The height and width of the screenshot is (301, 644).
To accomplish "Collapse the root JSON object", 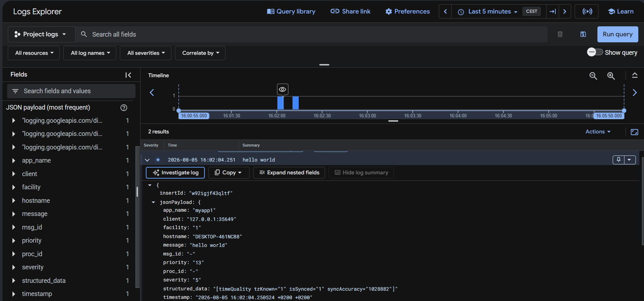I will 150,185.
